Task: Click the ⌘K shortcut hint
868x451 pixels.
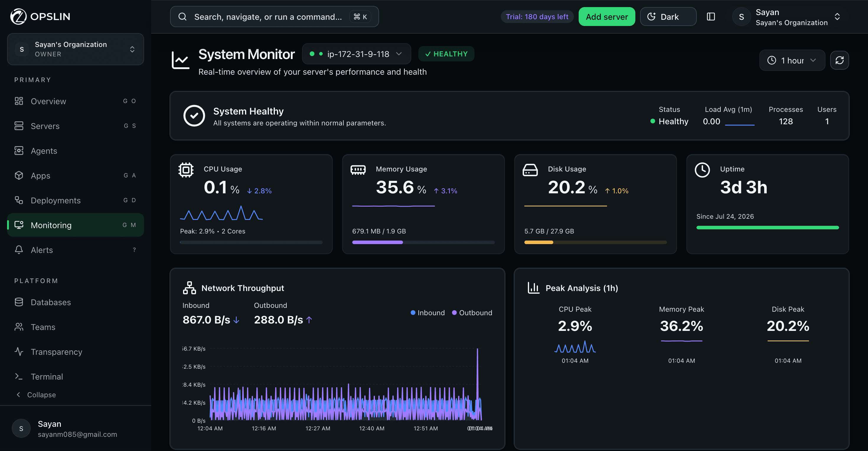Action: coord(360,17)
